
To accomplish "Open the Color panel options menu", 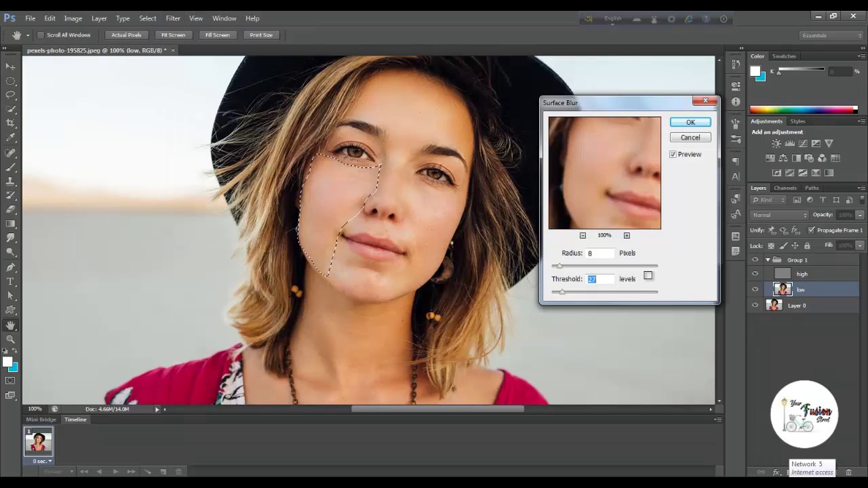I will 862,56.
